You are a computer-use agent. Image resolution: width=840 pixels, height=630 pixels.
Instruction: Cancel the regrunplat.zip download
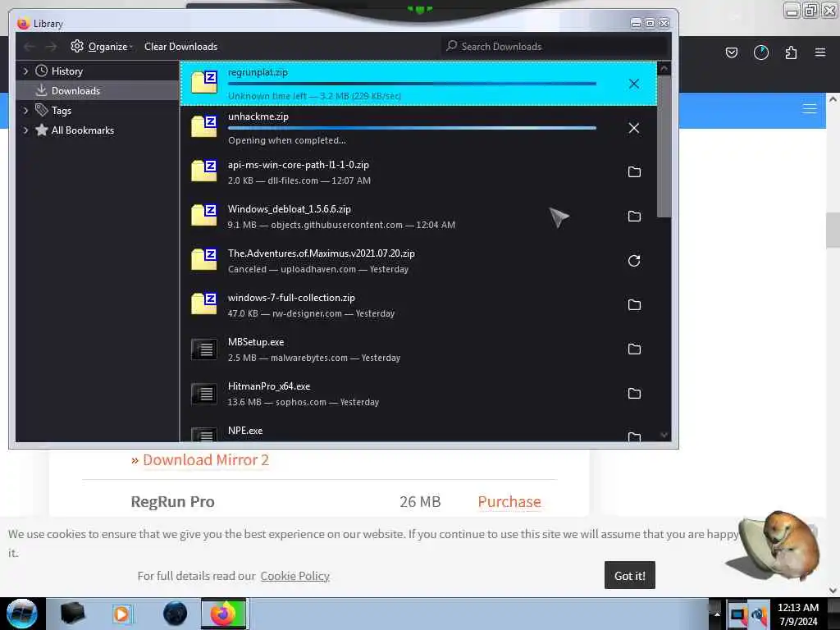[x=634, y=84]
